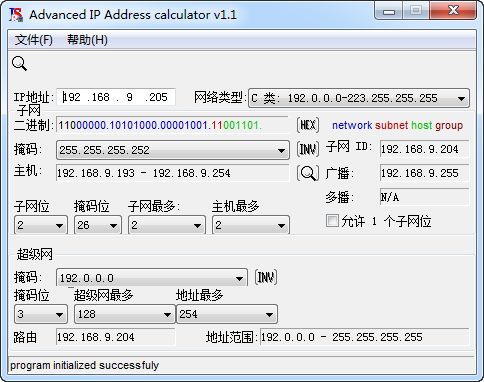
Task: Open the 帮助(H) menu
Action: (87, 40)
